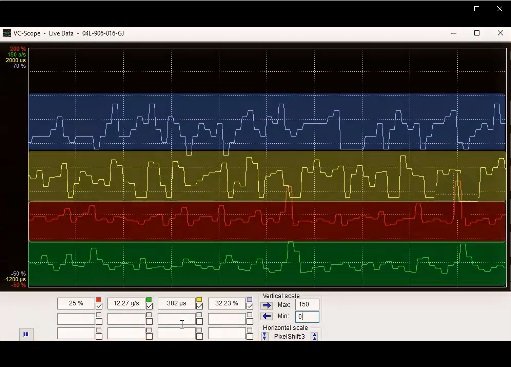Maximize the VC-Scope window
The image size is (511, 367).
tap(477, 33)
